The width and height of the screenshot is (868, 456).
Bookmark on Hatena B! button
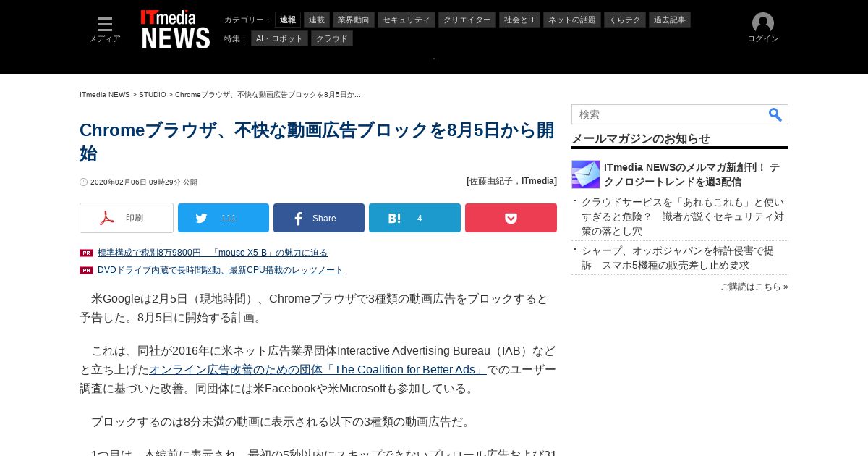point(414,218)
